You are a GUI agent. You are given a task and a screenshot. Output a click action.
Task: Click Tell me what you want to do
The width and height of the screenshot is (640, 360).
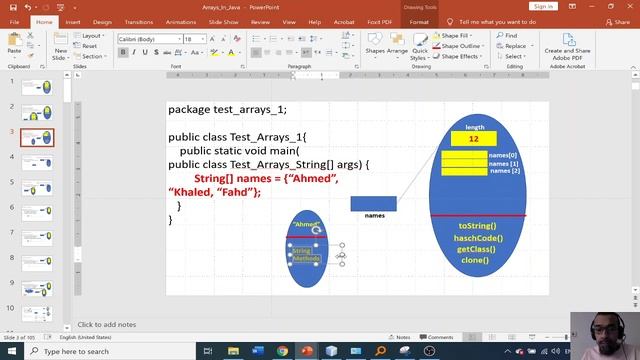coord(491,22)
